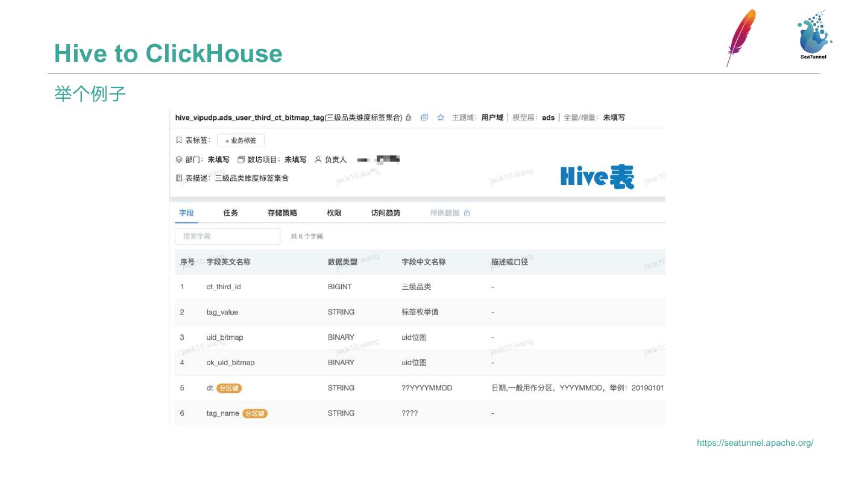This screenshot has width=868, height=488.
Task: Click the bookmark icon next to 表标签
Action: click(179, 140)
